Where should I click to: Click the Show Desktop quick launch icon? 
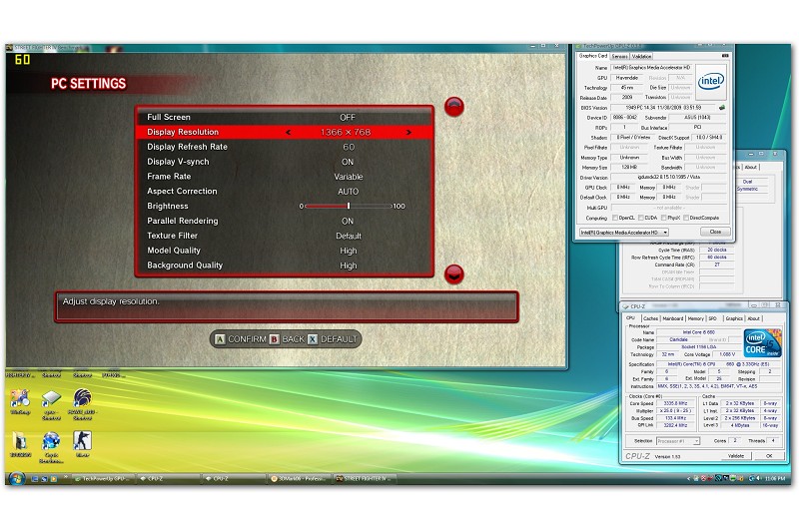click(35, 479)
